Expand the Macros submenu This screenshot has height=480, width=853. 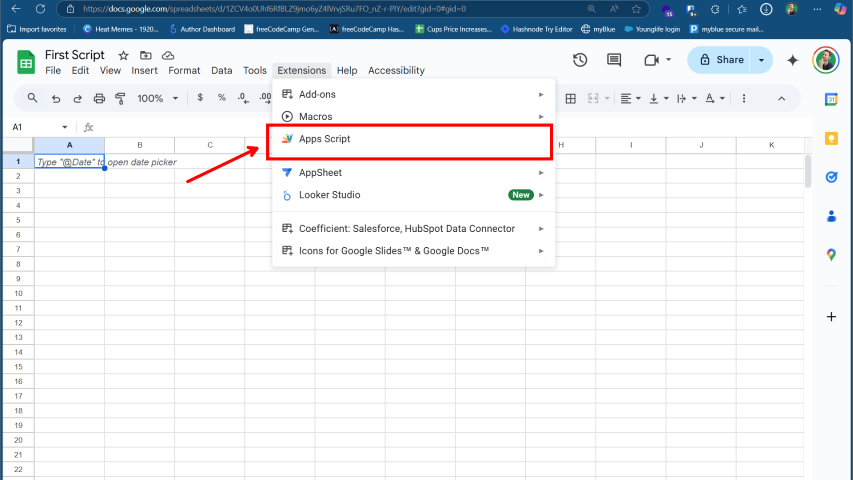click(413, 116)
